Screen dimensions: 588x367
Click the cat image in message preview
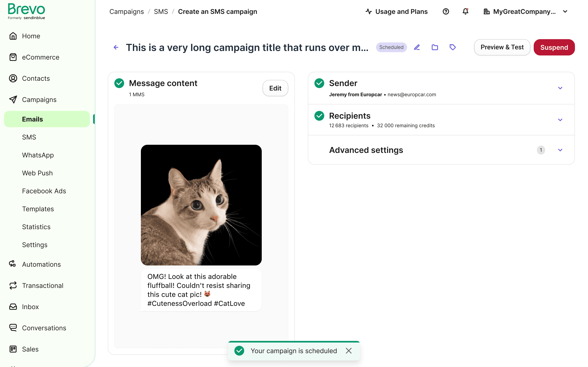pos(201,205)
